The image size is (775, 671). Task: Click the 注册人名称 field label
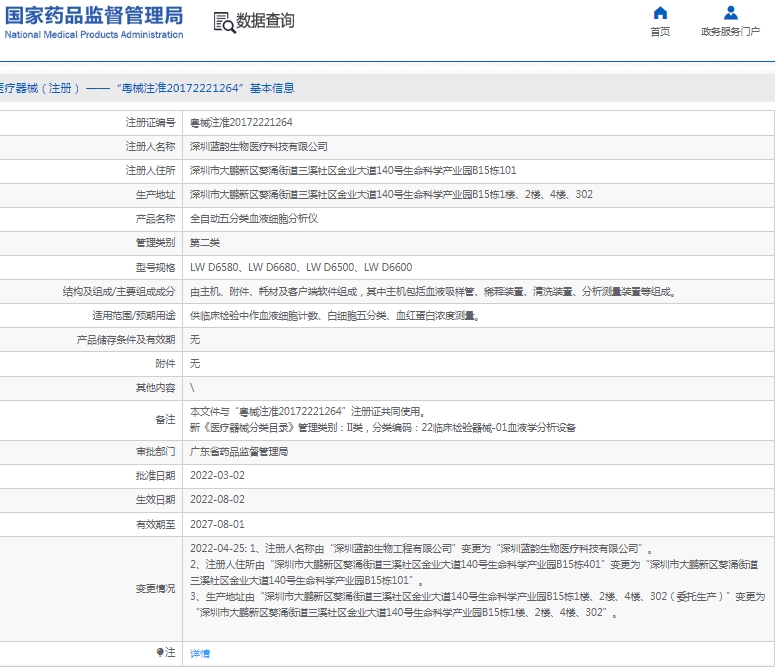tap(150, 146)
